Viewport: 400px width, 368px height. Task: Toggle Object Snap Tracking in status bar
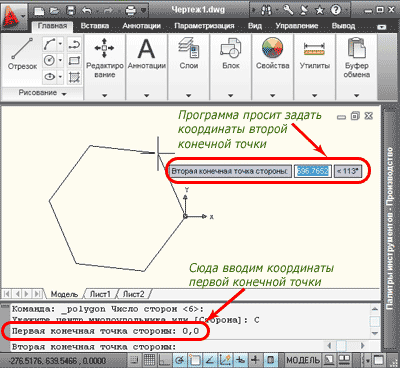point(210,360)
